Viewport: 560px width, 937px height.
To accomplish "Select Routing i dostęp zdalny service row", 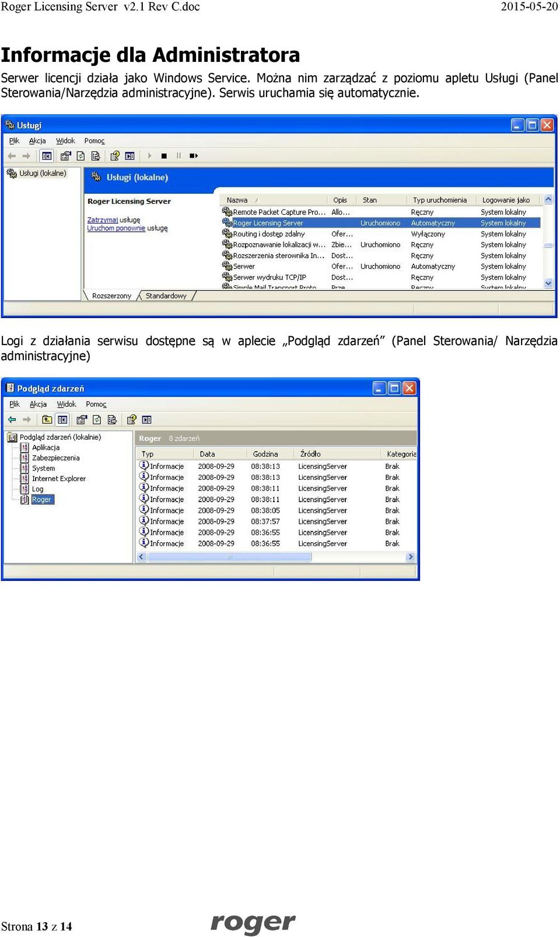I will point(381,234).
